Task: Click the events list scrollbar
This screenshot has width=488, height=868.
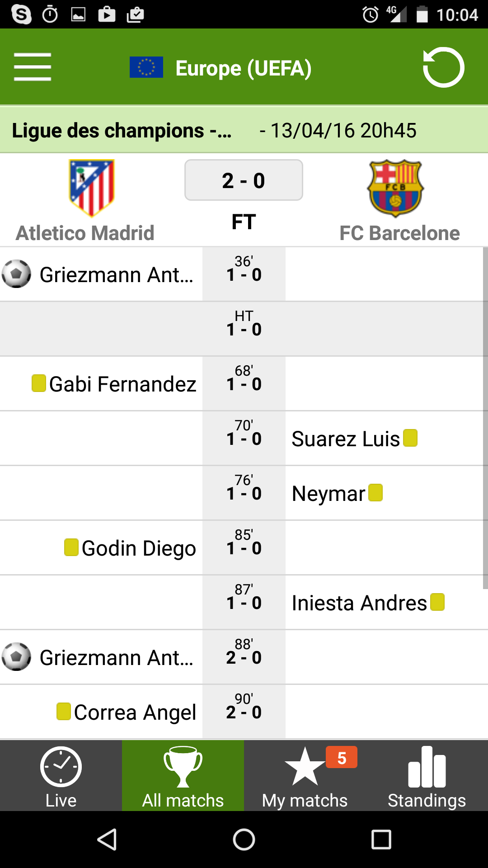Action: 485,418
